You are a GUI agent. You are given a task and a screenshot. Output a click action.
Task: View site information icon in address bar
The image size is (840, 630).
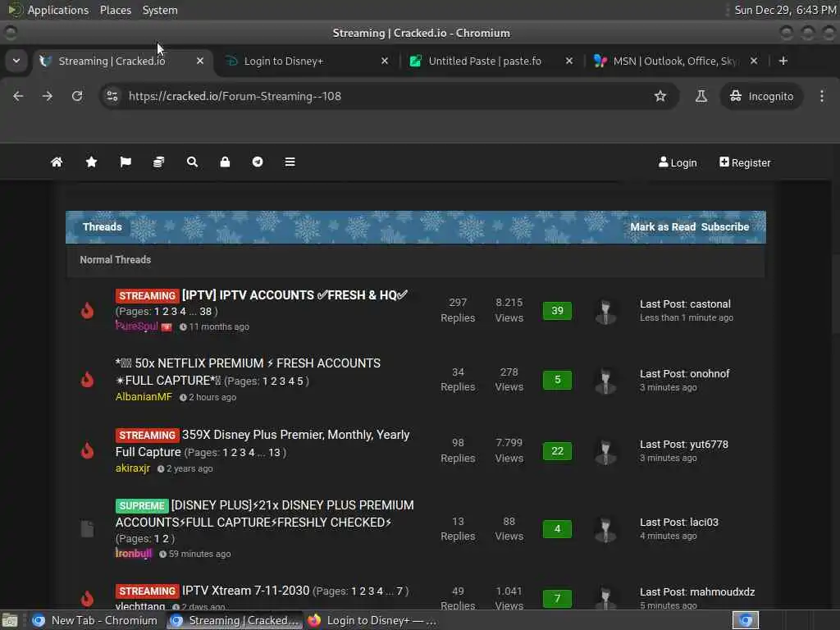click(x=112, y=96)
